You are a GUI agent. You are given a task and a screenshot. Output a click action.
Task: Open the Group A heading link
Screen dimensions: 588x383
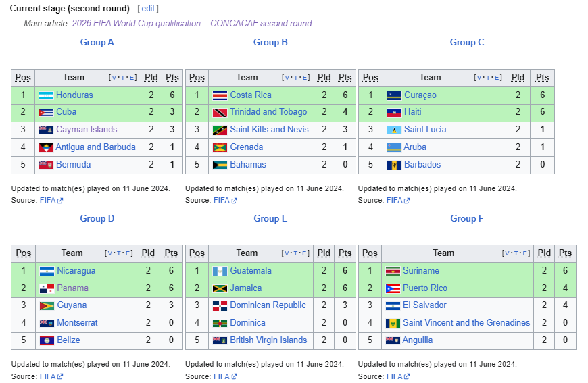97,42
